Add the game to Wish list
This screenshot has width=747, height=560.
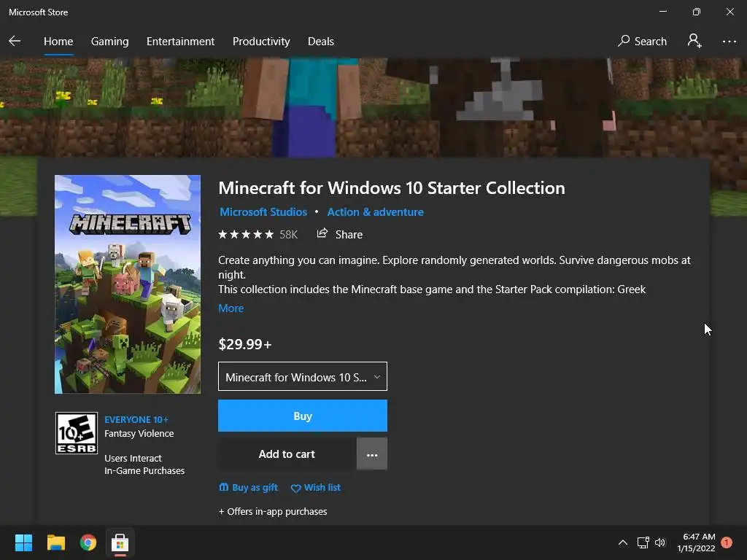[315, 488]
